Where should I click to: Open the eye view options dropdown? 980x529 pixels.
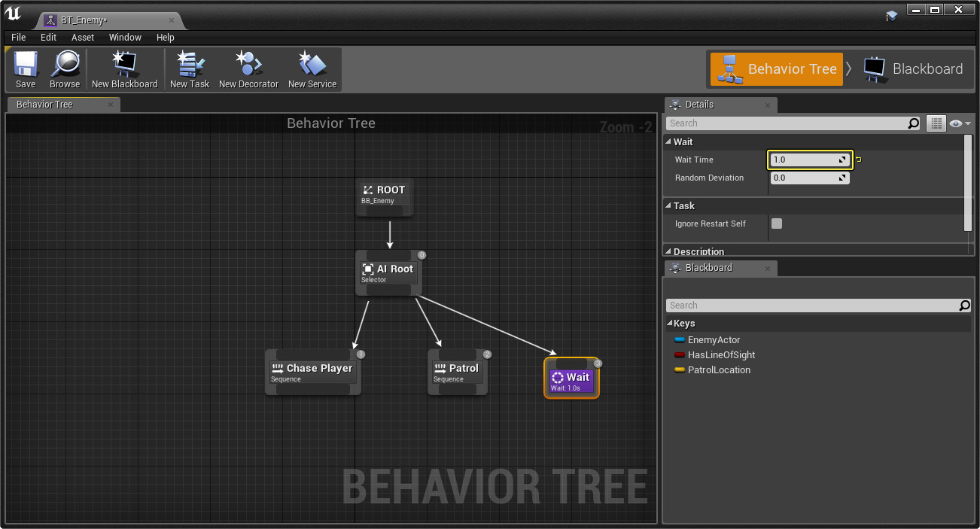click(x=960, y=123)
